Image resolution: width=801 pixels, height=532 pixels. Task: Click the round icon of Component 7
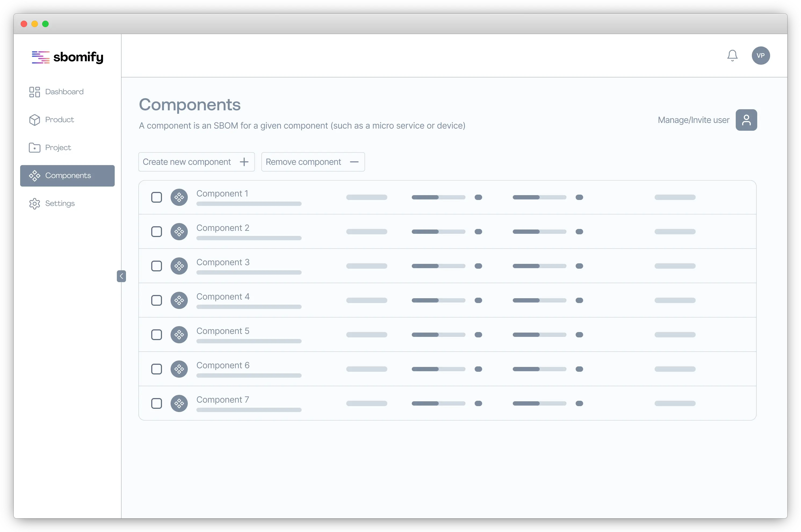(179, 403)
